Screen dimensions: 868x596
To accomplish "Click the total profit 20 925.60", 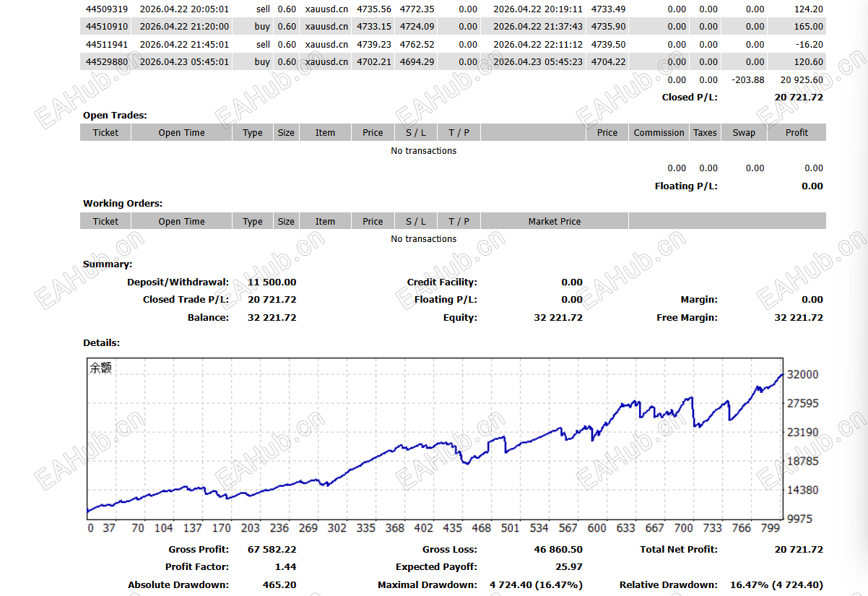I will coord(802,79).
